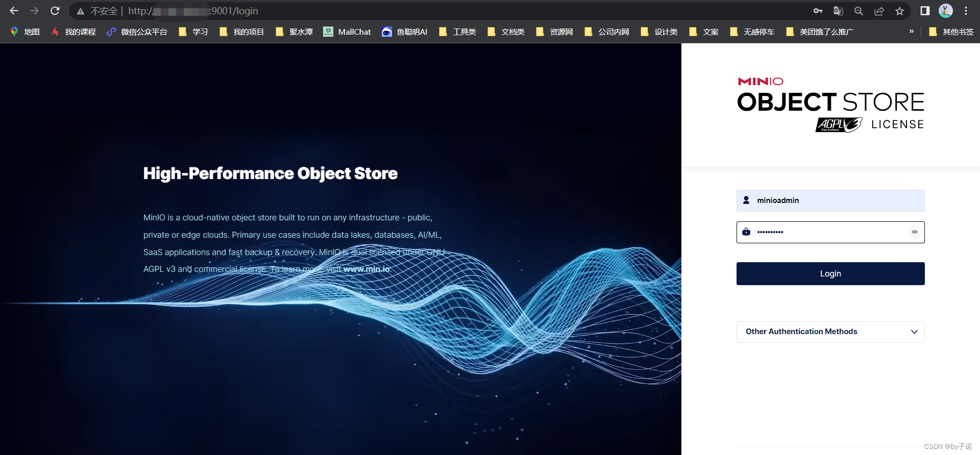Click the Login button

pos(830,273)
